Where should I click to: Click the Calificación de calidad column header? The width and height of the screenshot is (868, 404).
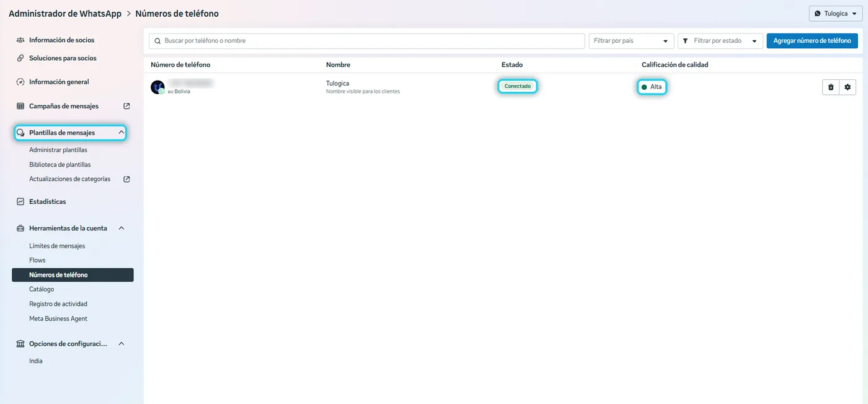(675, 64)
